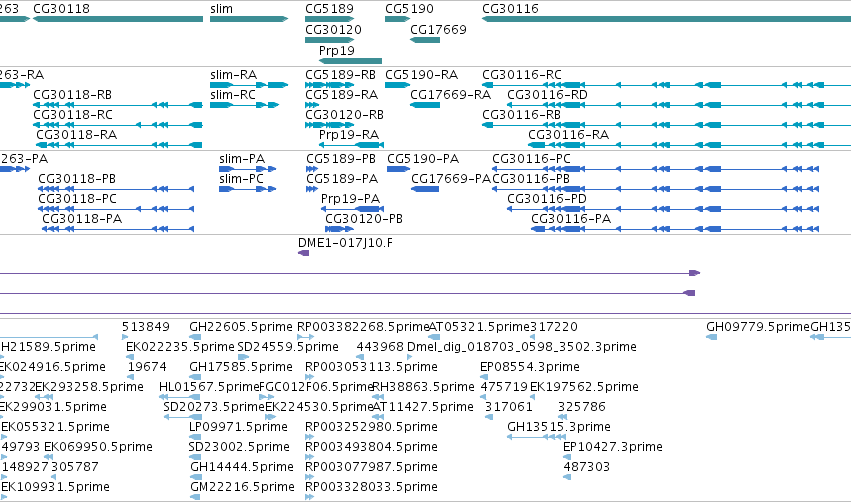
Task: Select EST AT11427.5prime
Action: tap(423, 407)
